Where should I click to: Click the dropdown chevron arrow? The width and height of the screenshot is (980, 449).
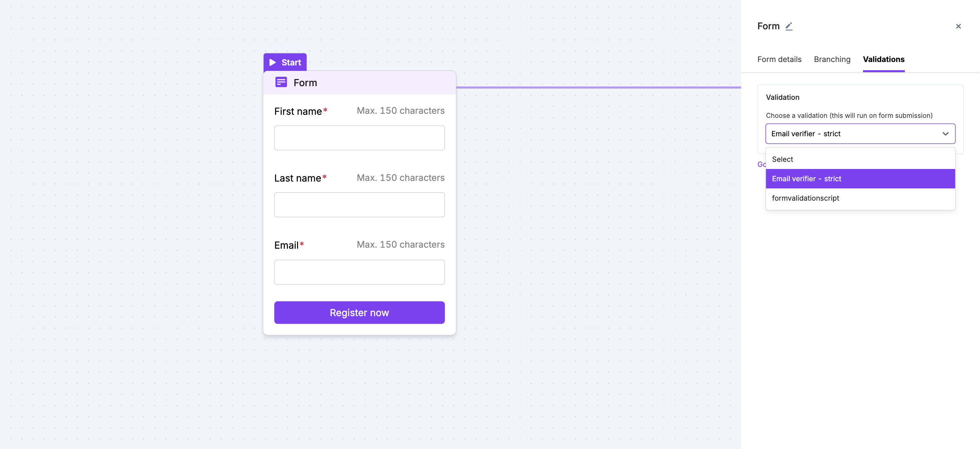tap(945, 134)
